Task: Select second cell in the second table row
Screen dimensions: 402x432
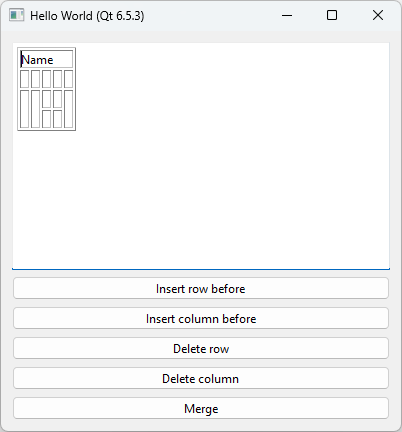Action: pos(35,79)
